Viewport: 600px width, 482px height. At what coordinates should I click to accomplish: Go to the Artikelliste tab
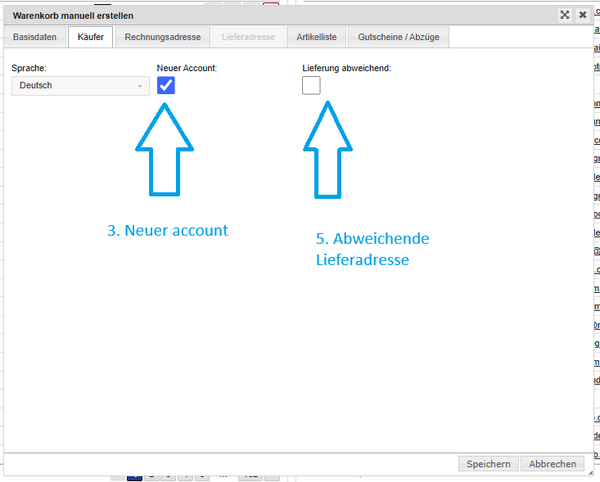click(316, 37)
